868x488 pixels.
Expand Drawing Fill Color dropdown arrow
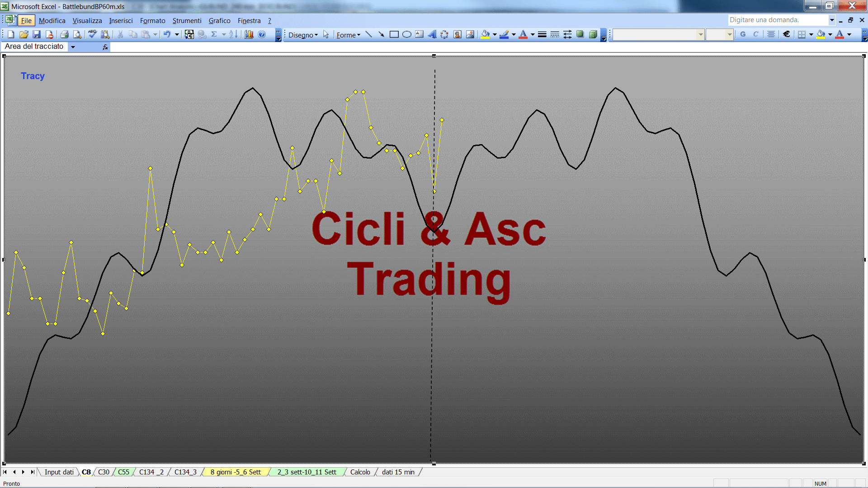(495, 34)
